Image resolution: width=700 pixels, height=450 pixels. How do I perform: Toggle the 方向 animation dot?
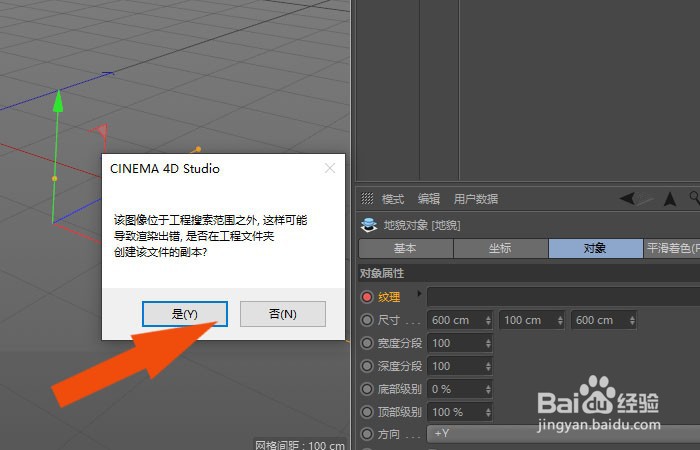pos(367,434)
